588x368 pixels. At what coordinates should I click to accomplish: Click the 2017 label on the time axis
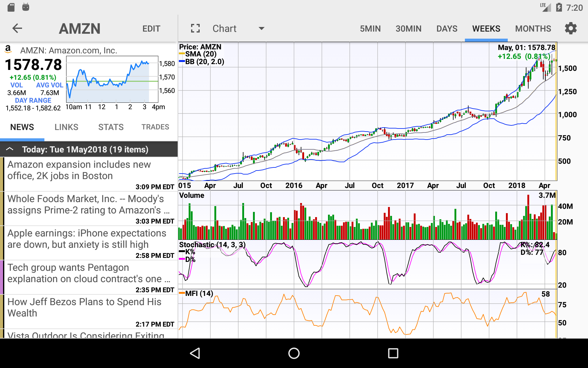coord(405,186)
